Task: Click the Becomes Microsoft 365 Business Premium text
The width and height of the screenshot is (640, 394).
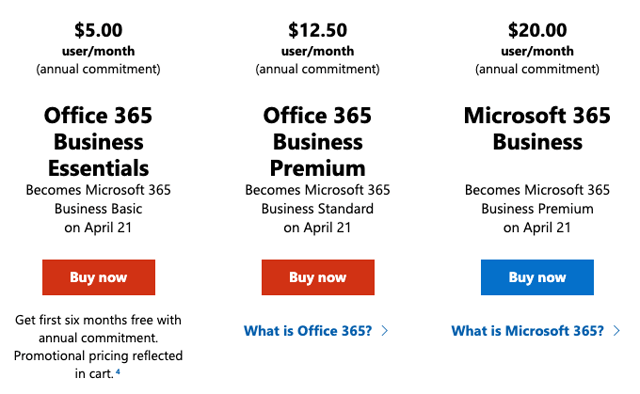Action: [537, 209]
